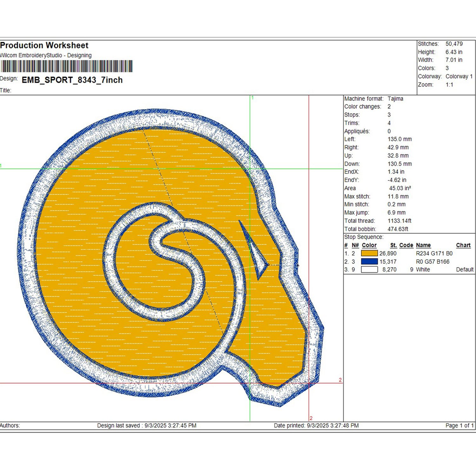Click thread name "White"
This screenshot has width=476, height=474.
[423, 270]
